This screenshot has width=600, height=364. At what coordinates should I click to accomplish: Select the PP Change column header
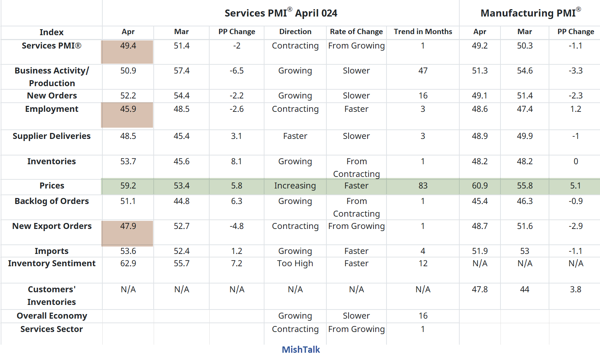pyautogui.click(x=236, y=32)
